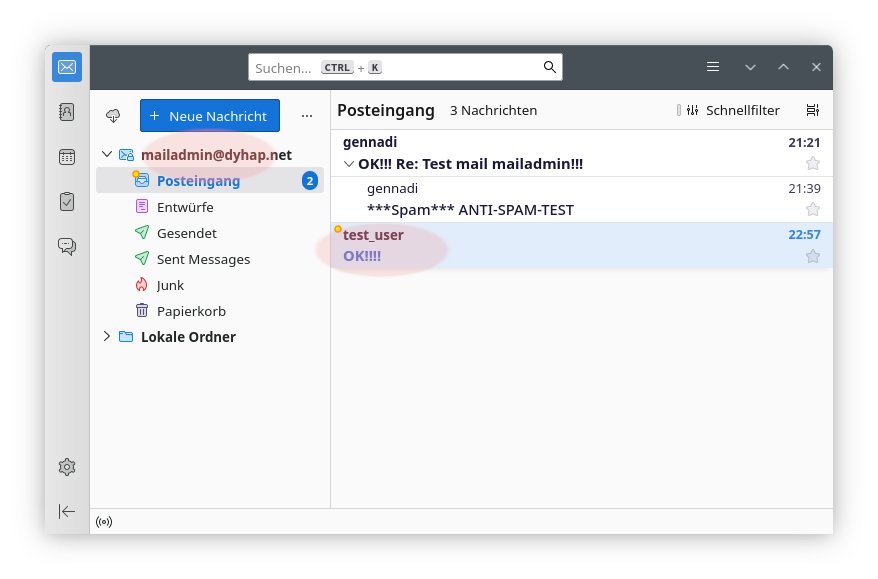Star the test_user OK!!!! message
This screenshot has height=579, width=878.
[x=813, y=257]
